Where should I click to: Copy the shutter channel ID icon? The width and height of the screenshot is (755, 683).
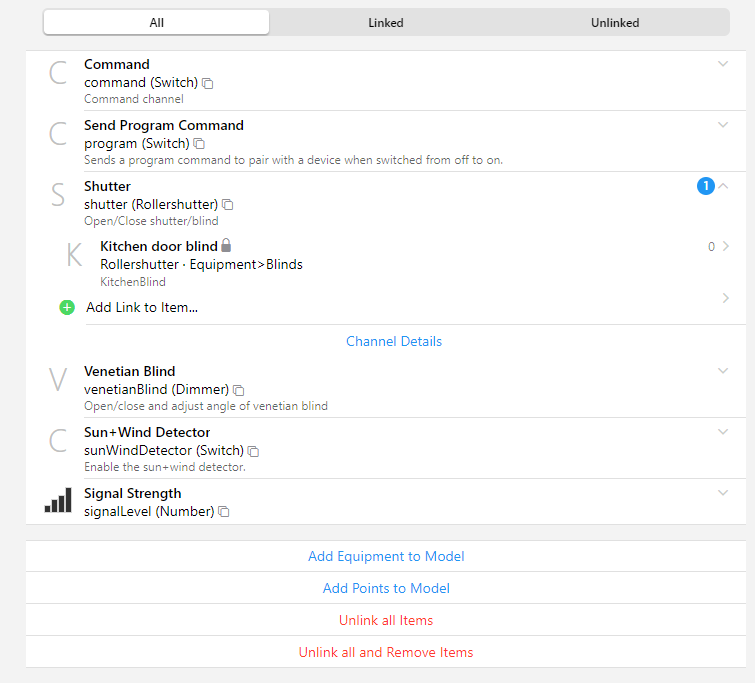click(228, 205)
